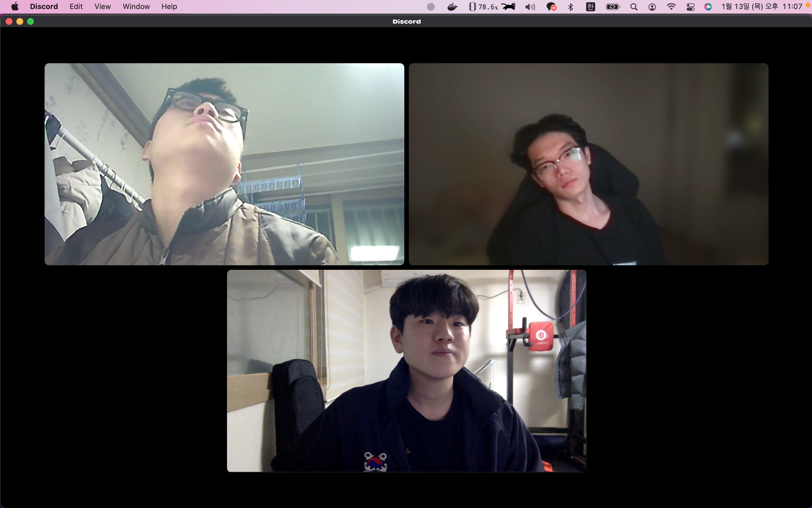The image size is (812, 508).
Task: Open the date and time clock
Action: click(761, 7)
